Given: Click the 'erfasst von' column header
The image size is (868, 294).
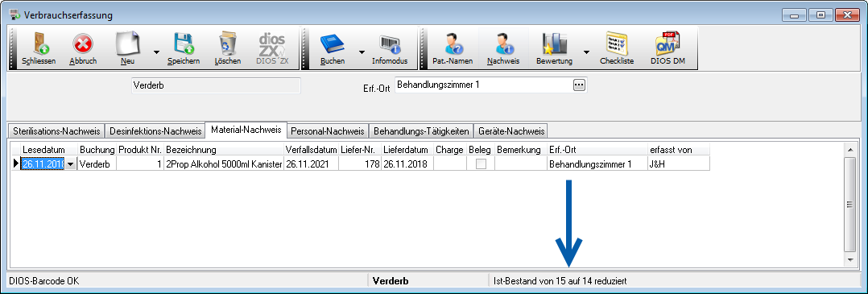Looking at the screenshot, I should pos(678,150).
